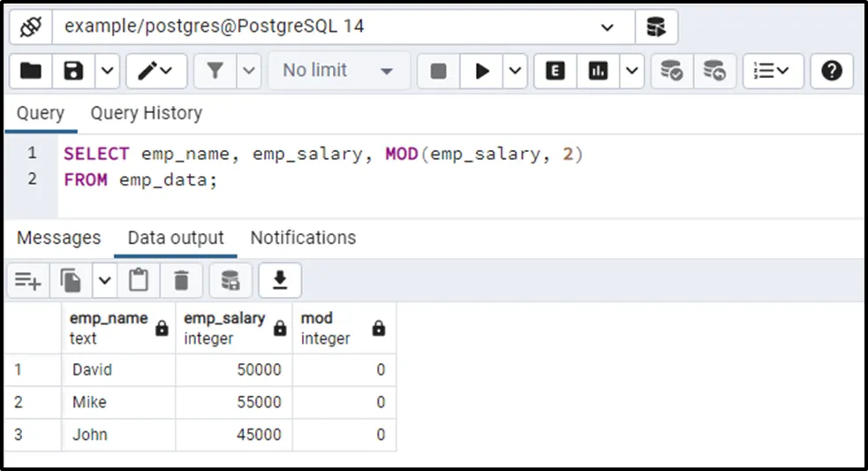
Task: Open the Notifications tab
Action: pyautogui.click(x=303, y=238)
